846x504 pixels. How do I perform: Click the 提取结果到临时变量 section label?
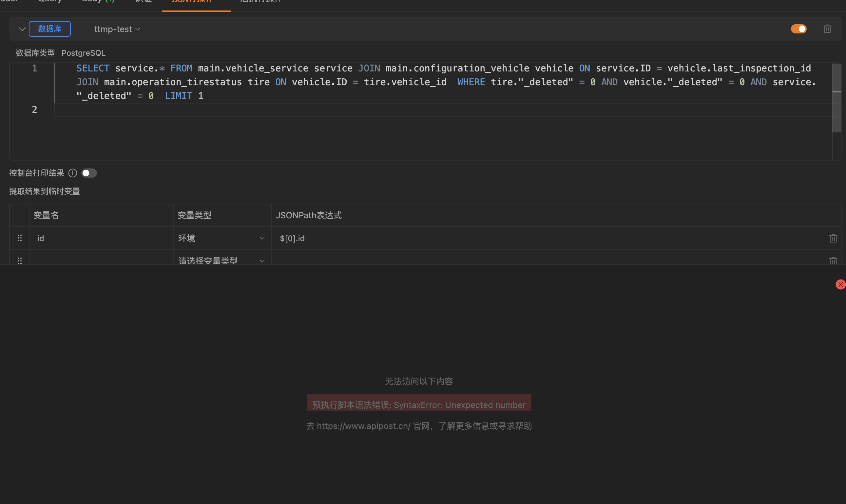click(45, 191)
